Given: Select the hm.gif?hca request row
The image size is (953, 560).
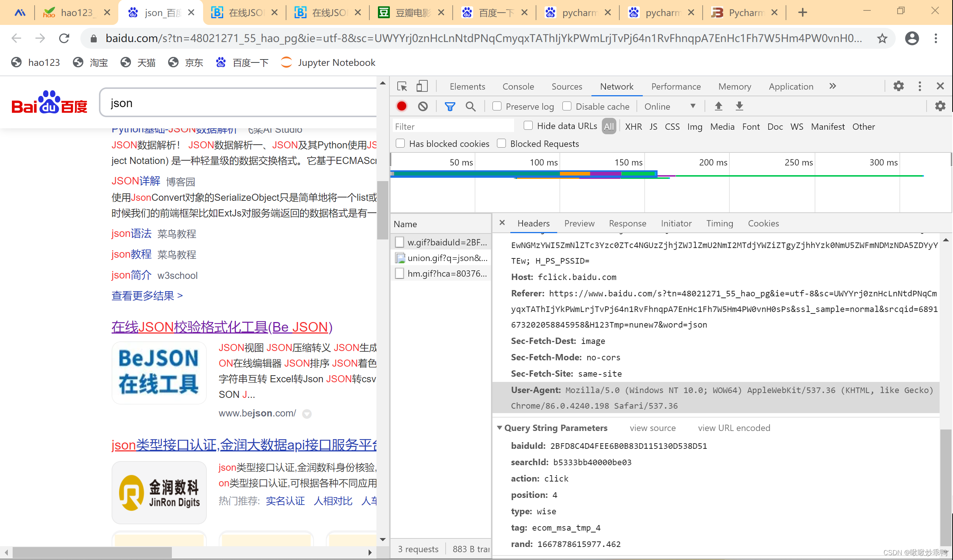Looking at the screenshot, I should pyautogui.click(x=441, y=273).
